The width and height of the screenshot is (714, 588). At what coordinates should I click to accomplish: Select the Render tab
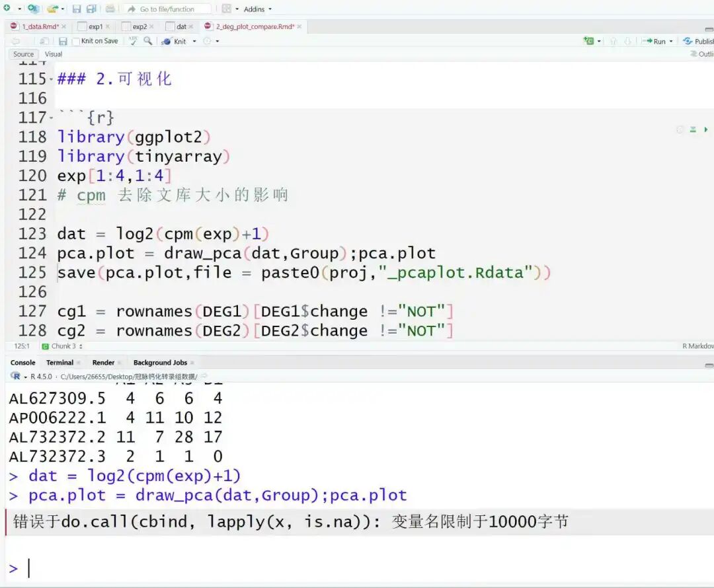pyautogui.click(x=103, y=363)
